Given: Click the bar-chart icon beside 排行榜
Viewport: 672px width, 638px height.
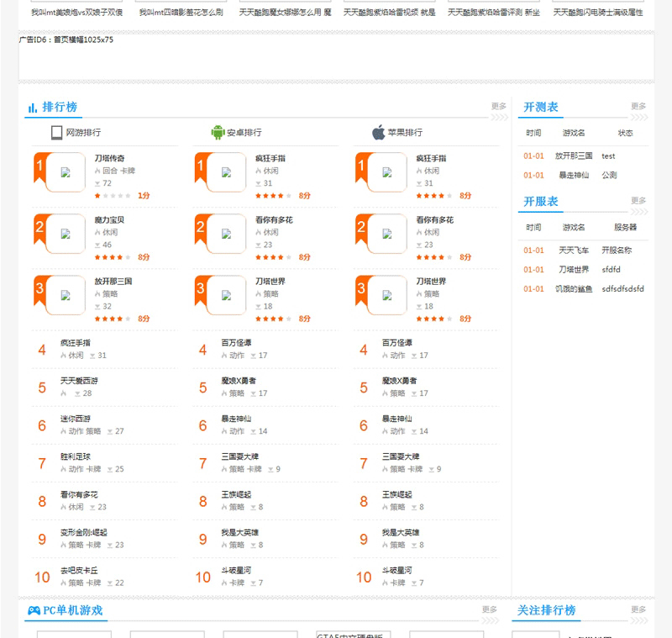Looking at the screenshot, I should 32,108.
